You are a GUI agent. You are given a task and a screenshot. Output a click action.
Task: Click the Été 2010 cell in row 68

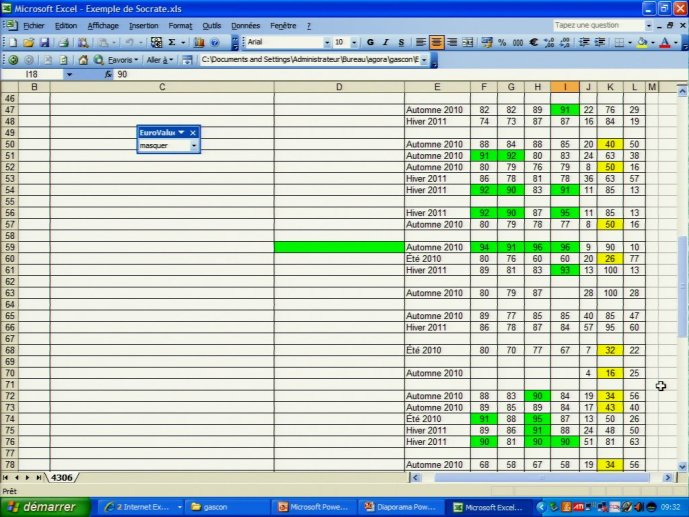437,350
